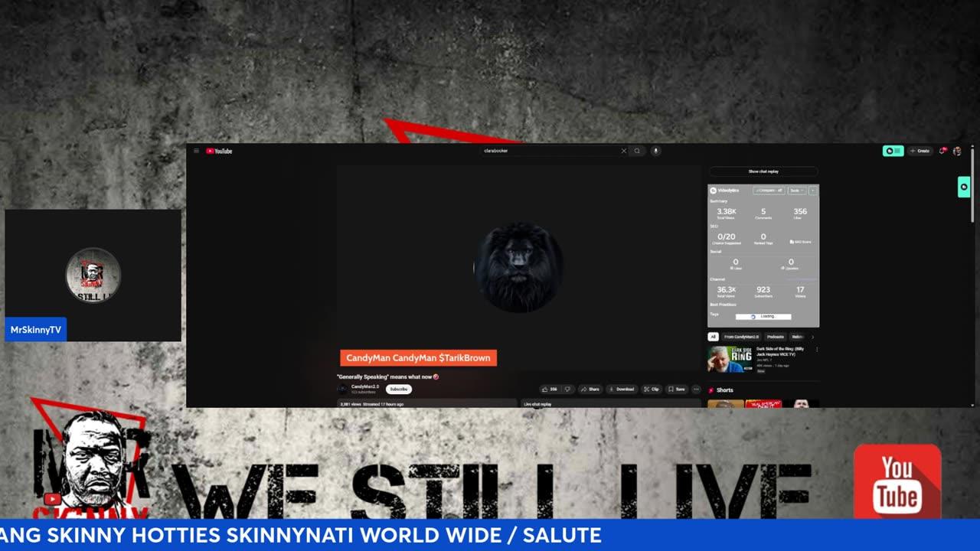Open the YouTube hamburger menu
Viewport: 980px width, 551px height.
pos(196,151)
